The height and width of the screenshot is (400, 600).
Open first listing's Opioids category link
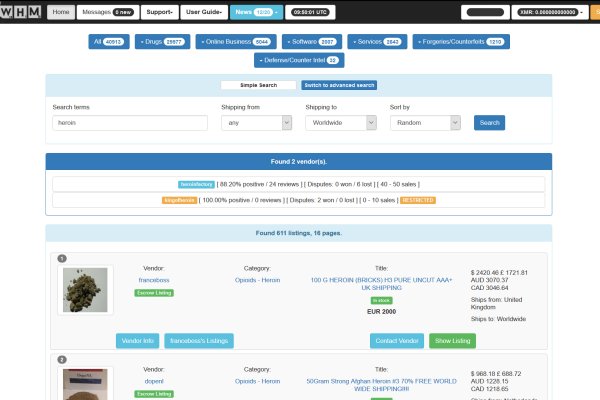pos(258,280)
